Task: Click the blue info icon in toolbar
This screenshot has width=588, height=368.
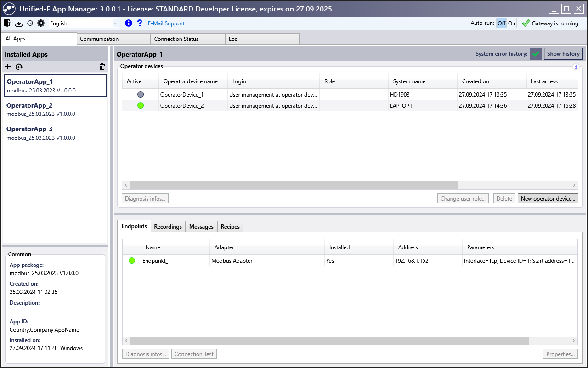Action: pos(129,23)
